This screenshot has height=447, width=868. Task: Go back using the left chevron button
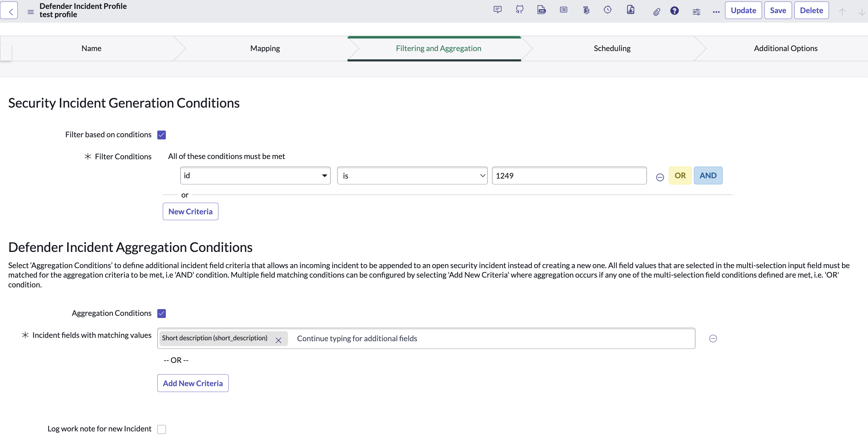[9, 10]
